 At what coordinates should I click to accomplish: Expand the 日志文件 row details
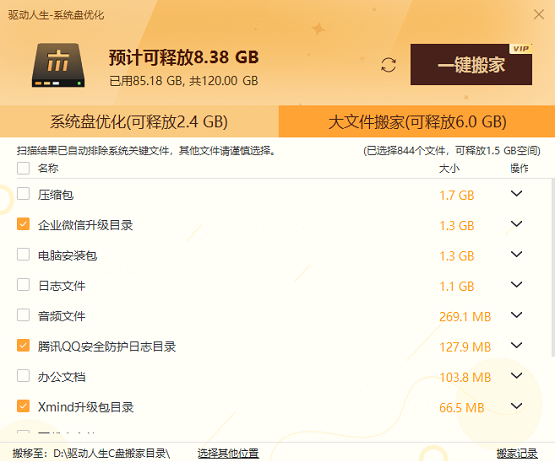click(x=517, y=285)
